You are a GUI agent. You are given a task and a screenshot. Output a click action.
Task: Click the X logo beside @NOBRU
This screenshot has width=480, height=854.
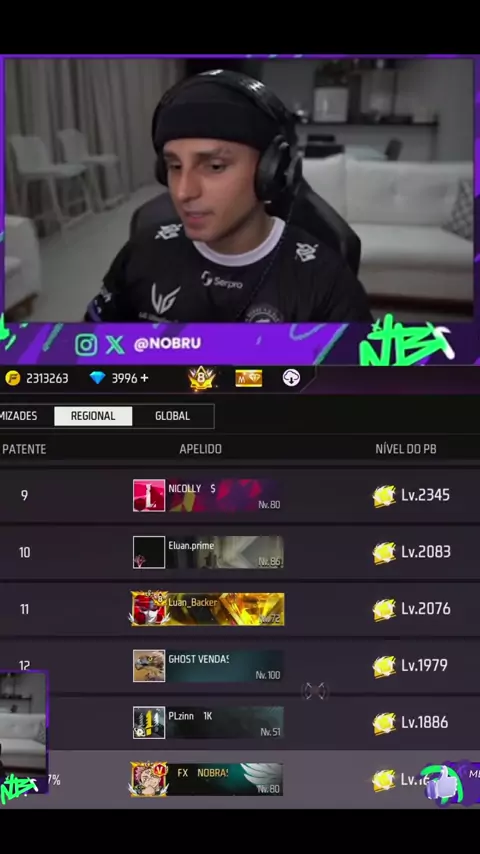point(115,344)
